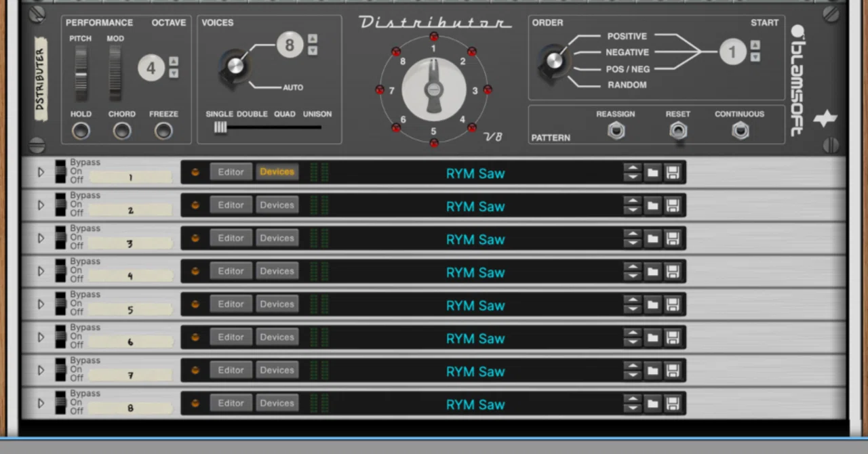This screenshot has width=868, height=454.
Task: Open the patch browser folder for row 4
Action: pos(652,272)
